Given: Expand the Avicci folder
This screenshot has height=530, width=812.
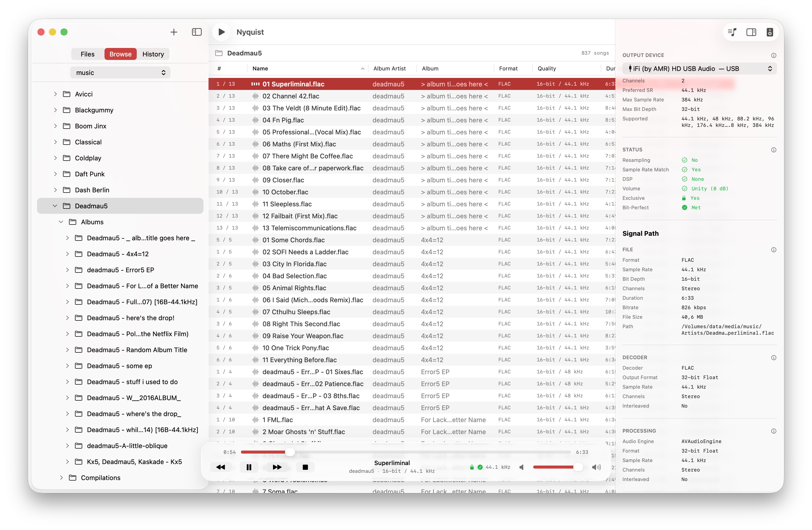Looking at the screenshot, I should (55, 94).
